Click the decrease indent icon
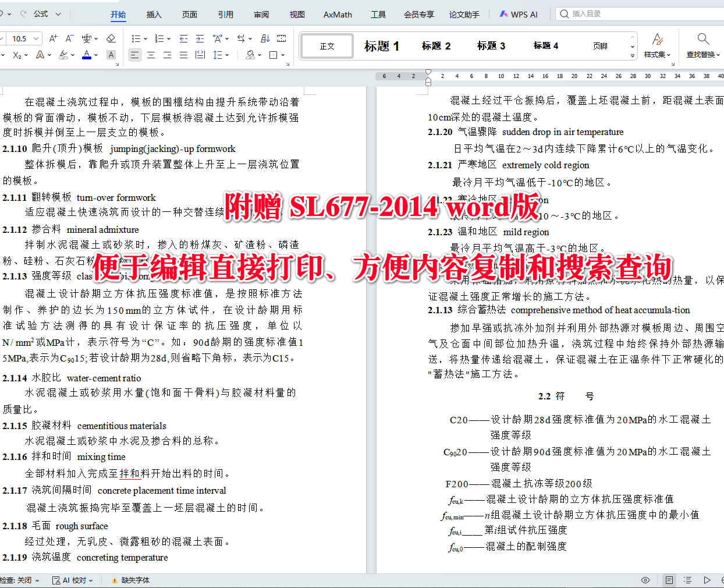 point(183,38)
